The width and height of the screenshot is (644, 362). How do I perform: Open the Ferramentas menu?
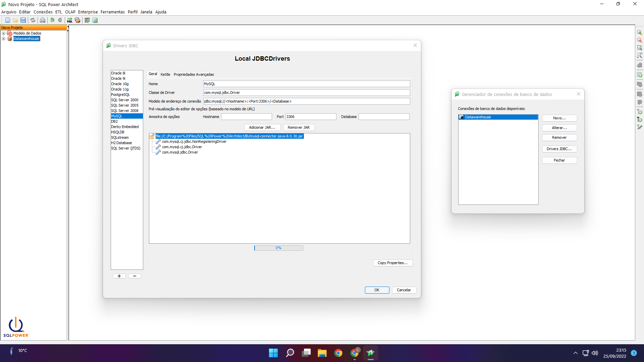(x=113, y=12)
